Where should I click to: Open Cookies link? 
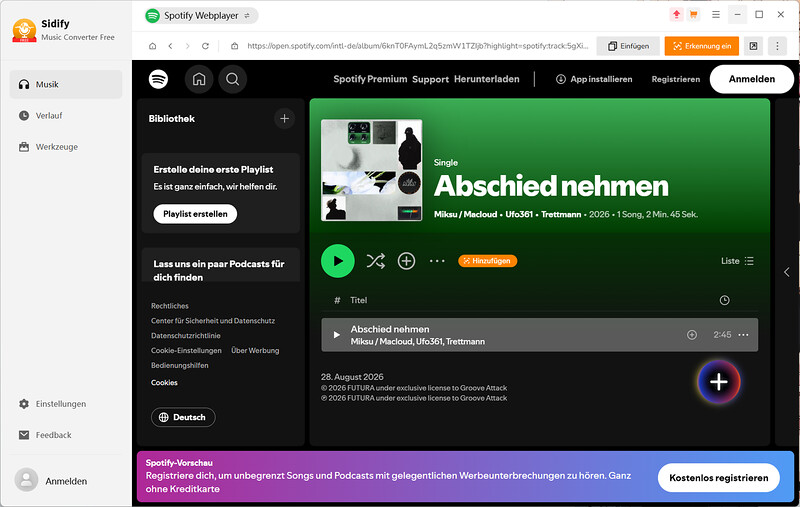point(164,383)
